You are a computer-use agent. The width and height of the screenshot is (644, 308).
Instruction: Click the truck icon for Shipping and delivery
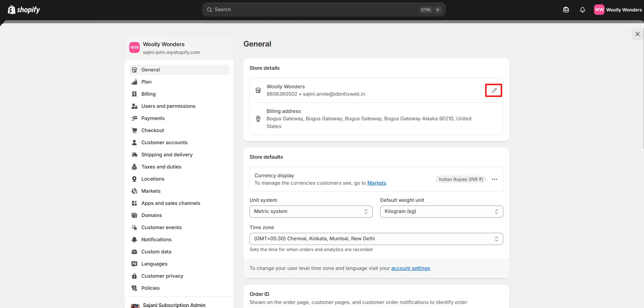point(134,155)
